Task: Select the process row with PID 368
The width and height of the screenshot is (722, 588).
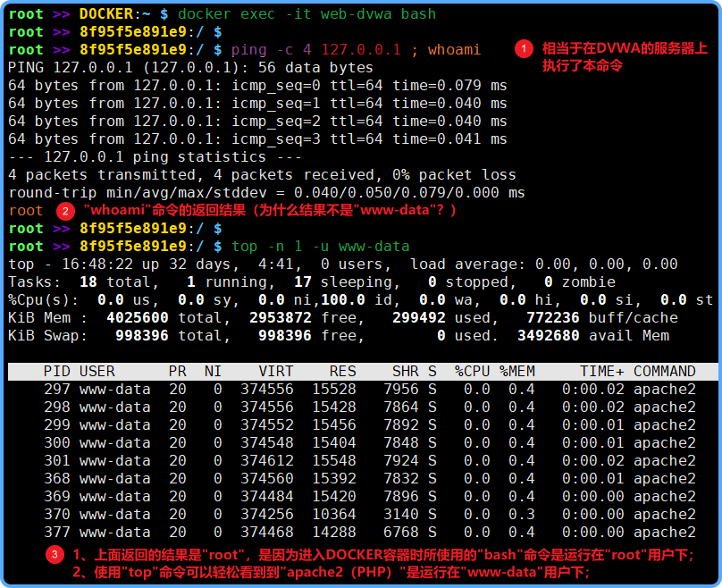Action: click(370, 479)
